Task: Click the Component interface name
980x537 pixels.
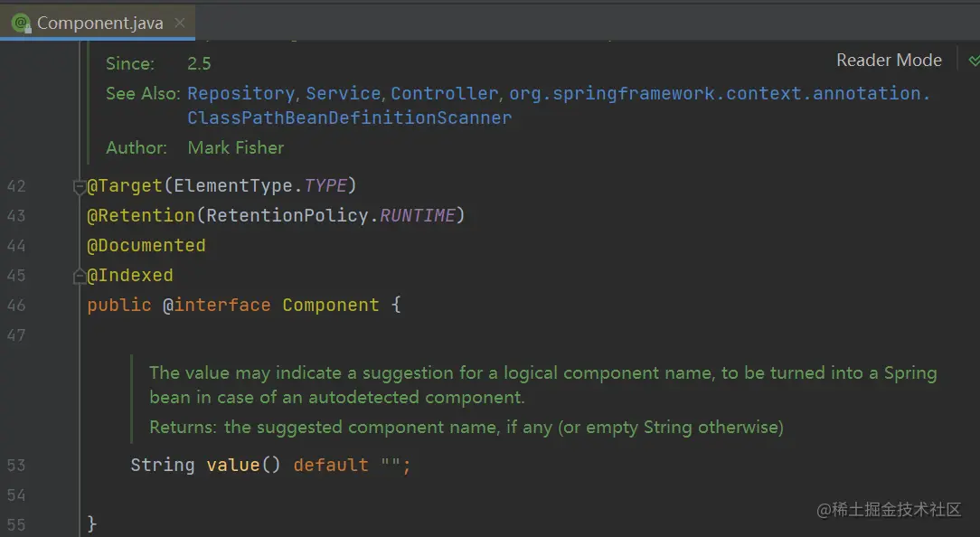Action: coord(331,306)
